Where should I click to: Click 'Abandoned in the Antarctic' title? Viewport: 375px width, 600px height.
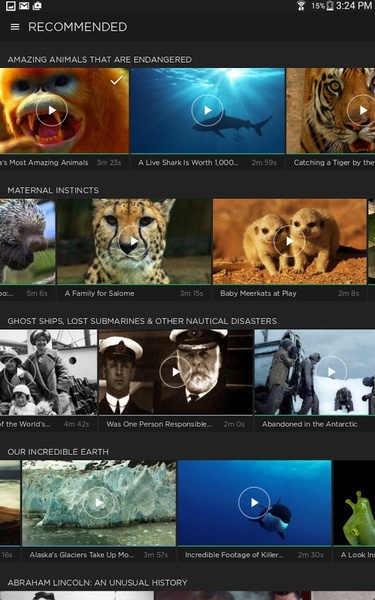[310, 424]
